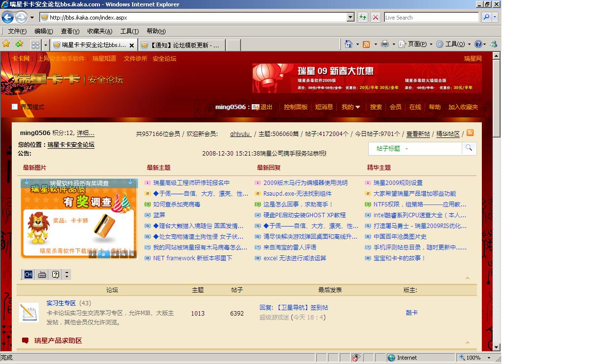This screenshot has width=593, height=364.
Task: Open the 文件(F) menu
Action: (17, 31)
